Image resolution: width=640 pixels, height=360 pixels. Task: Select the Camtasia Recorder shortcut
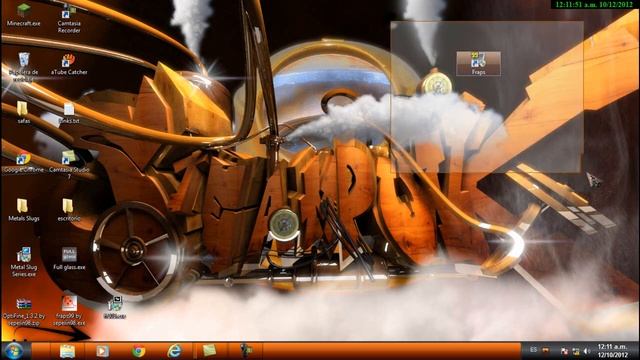click(69, 19)
